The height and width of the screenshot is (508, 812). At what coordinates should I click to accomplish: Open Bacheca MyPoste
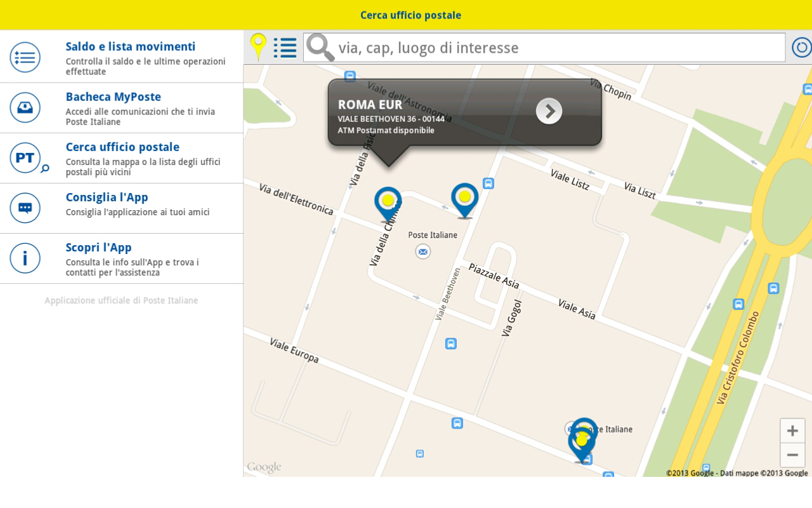pyautogui.click(x=122, y=108)
